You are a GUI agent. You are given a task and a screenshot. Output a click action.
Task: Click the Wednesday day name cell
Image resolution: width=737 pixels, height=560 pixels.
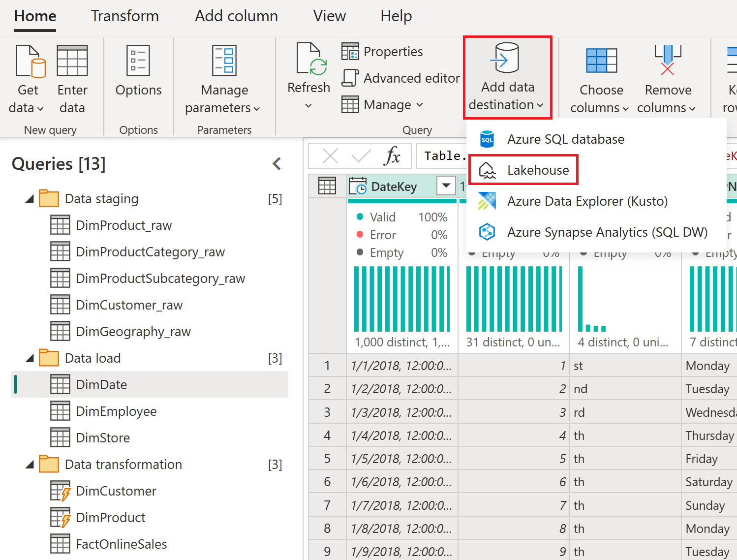click(710, 412)
